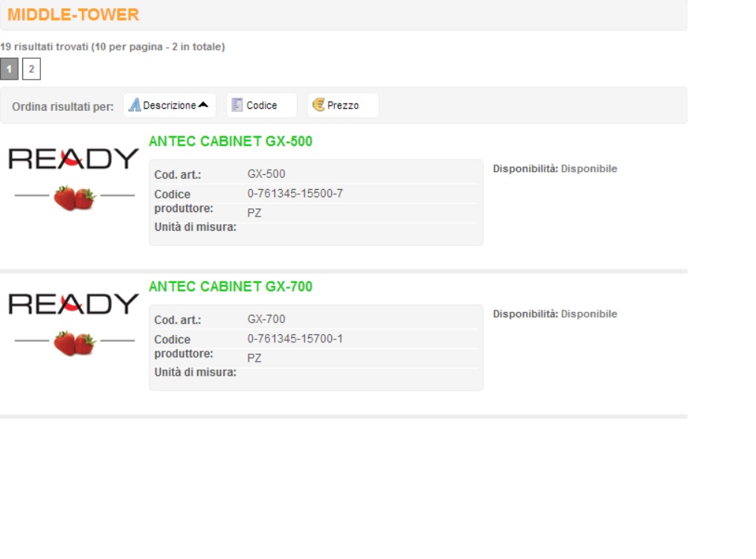Toggle the Descrizione ascending arrow
This screenshot has width=756, height=559.
(x=203, y=105)
